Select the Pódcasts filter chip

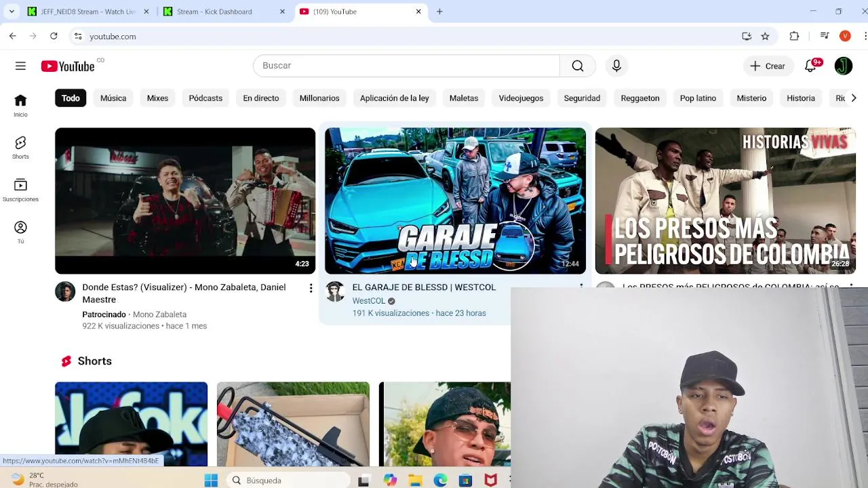[205, 98]
